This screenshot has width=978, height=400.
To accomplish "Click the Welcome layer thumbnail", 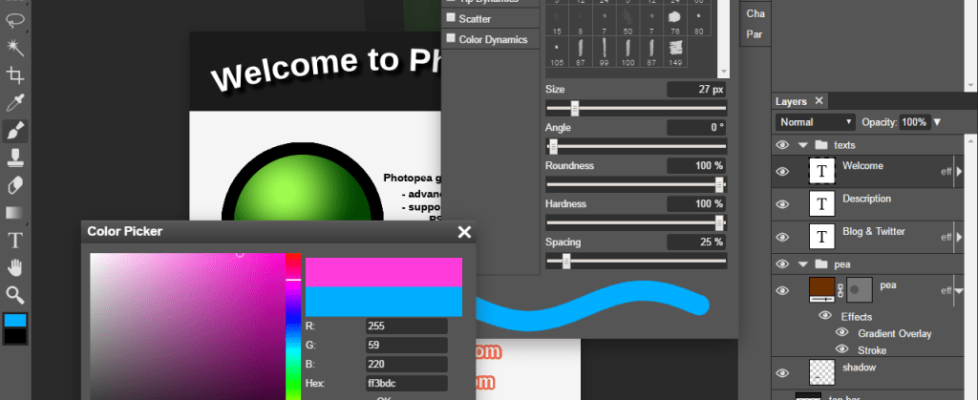I will pyautogui.click(x=821, y=171).
